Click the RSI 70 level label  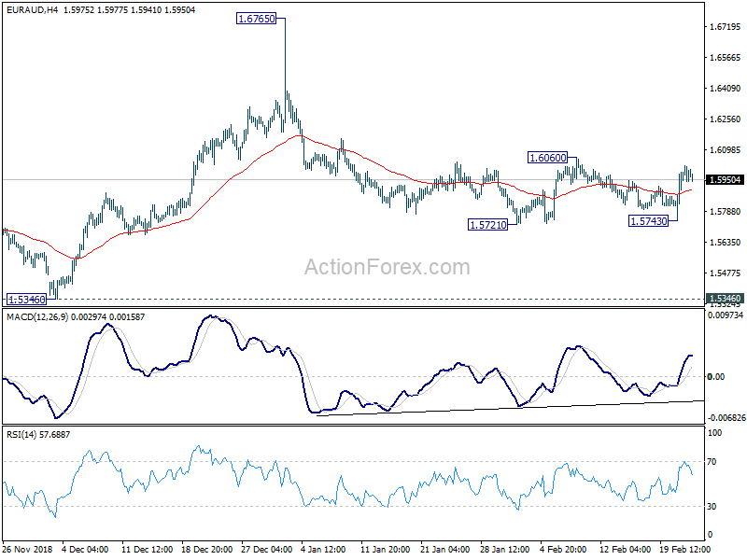712,462
